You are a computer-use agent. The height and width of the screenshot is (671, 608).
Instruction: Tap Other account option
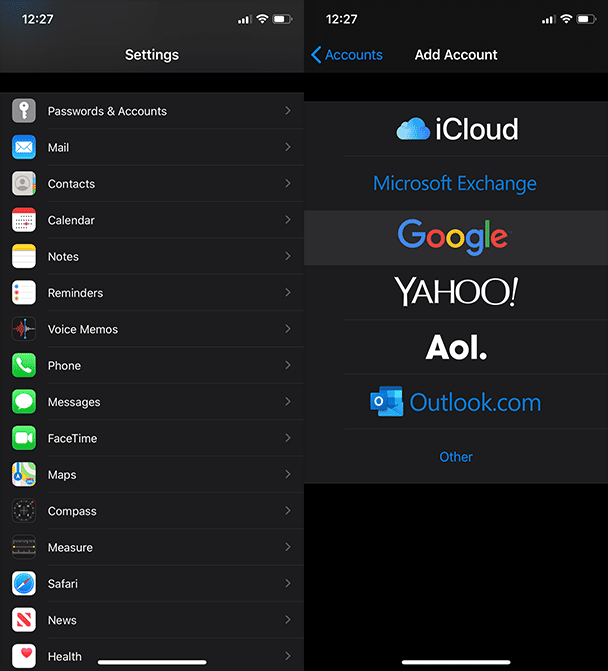pos(456,456)
